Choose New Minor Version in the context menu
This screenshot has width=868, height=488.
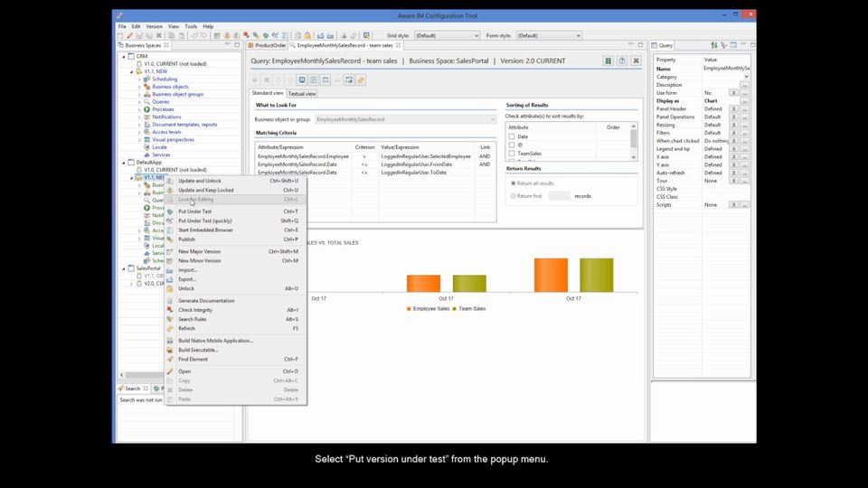238,260
